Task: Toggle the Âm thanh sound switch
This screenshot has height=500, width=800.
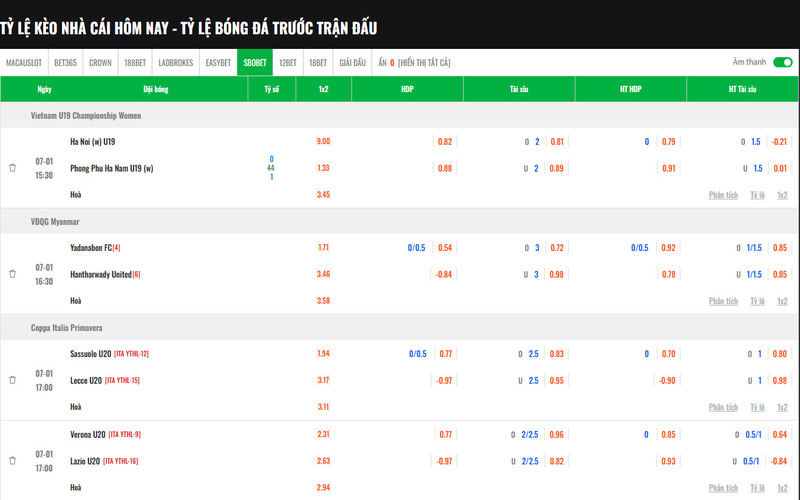Action: 783,62
